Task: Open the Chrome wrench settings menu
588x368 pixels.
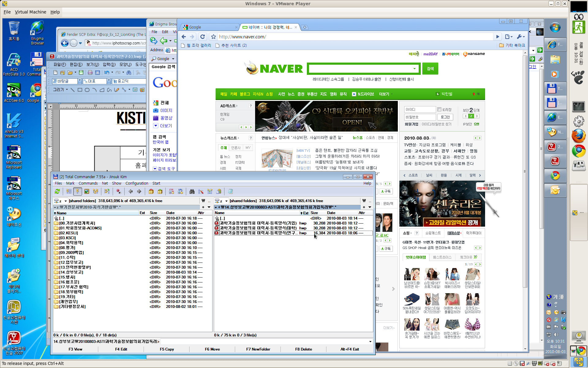Action: 521,37
